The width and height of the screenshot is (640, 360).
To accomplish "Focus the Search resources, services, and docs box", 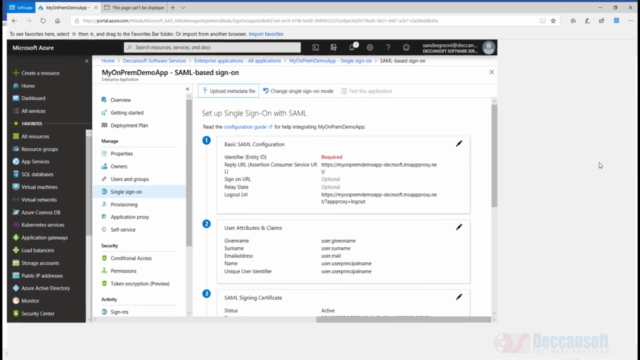I will pyautogui.click(x=212, y=47).
